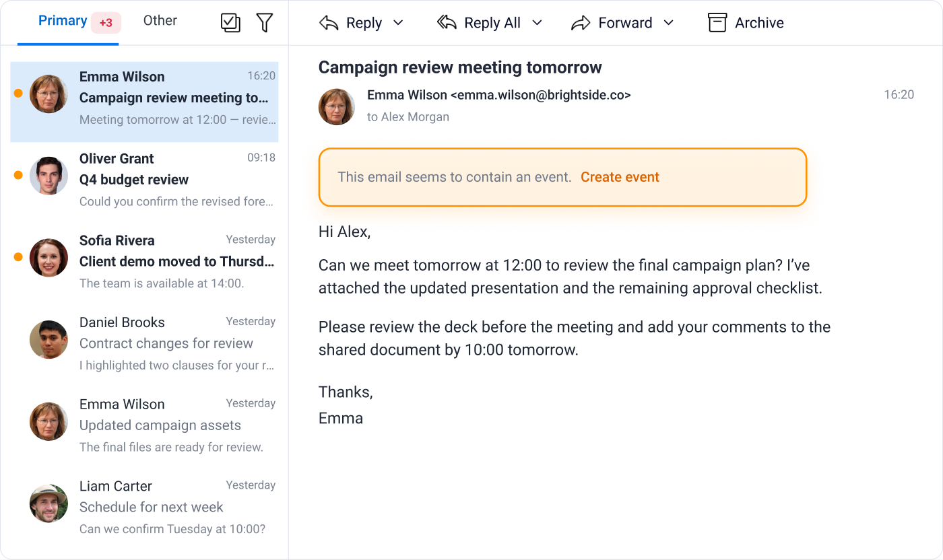The width and height of the screenshot is (943, 560).
Task: Expand the Reply dropdown chevron
Action: 398,23
